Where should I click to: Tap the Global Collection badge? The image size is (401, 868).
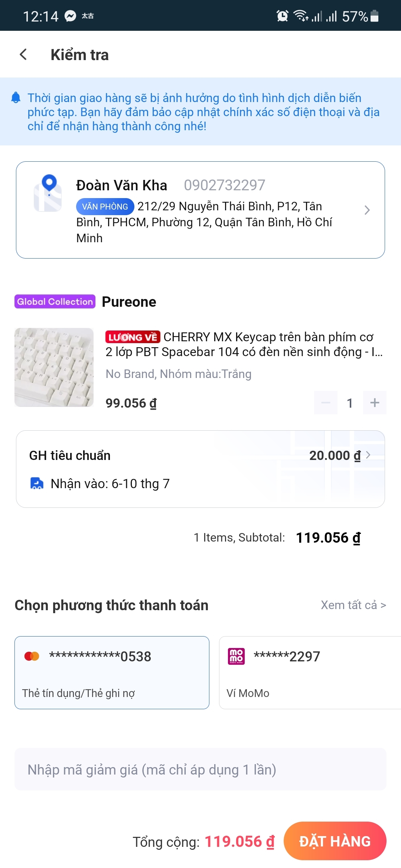coord(55,302)
